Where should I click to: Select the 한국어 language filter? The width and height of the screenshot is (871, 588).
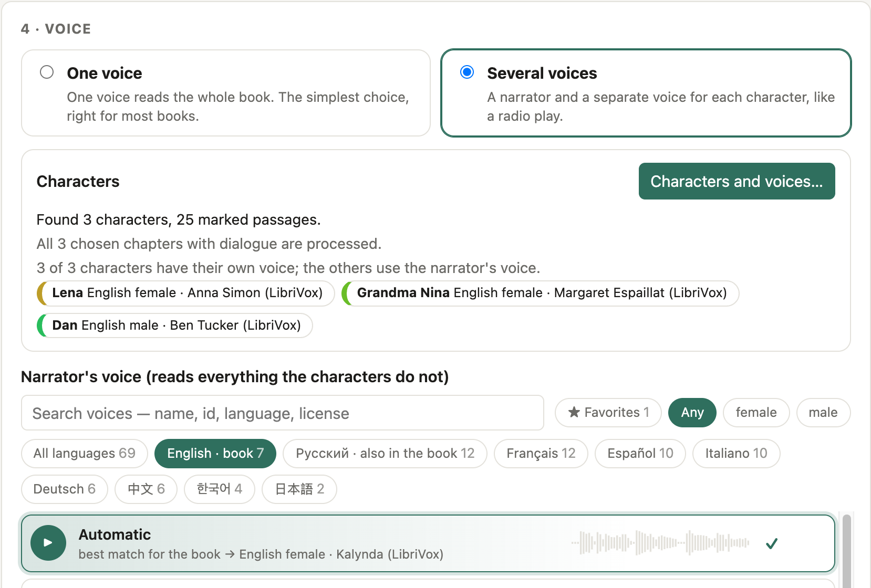click(x=220, y=489)
